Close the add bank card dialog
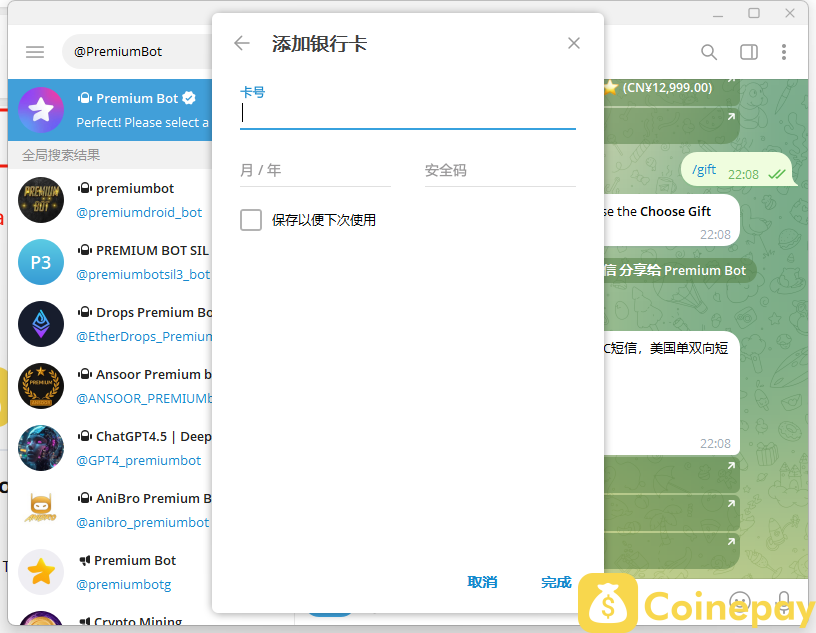The height and width of the screenshot is (633, 816). point(573,43)
